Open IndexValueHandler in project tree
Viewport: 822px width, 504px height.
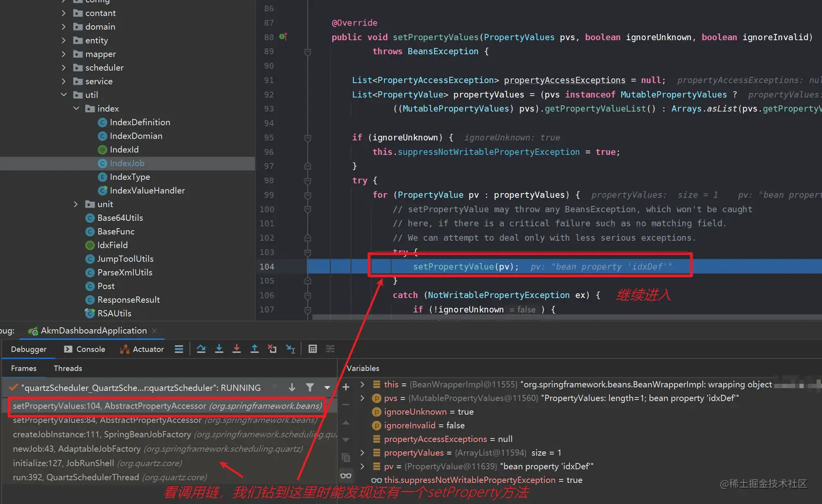pos(147,190)
